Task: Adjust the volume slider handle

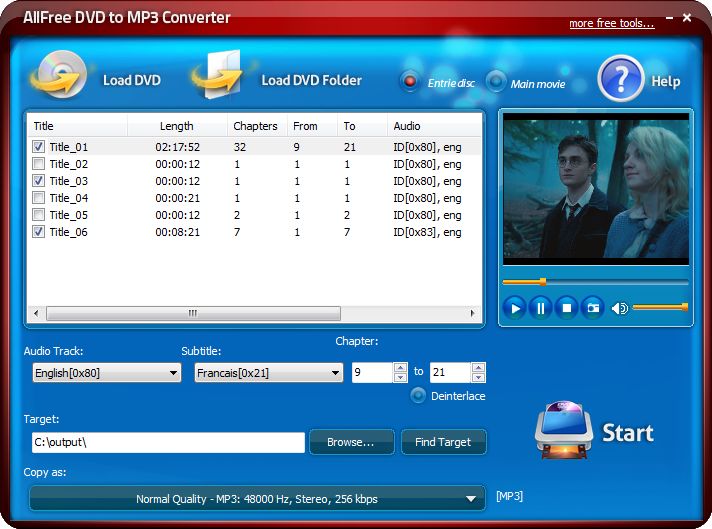Action: (684, 307)
